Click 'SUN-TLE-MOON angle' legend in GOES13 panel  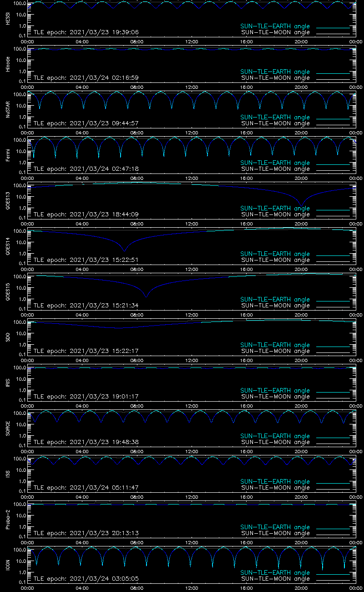point(275,214)
